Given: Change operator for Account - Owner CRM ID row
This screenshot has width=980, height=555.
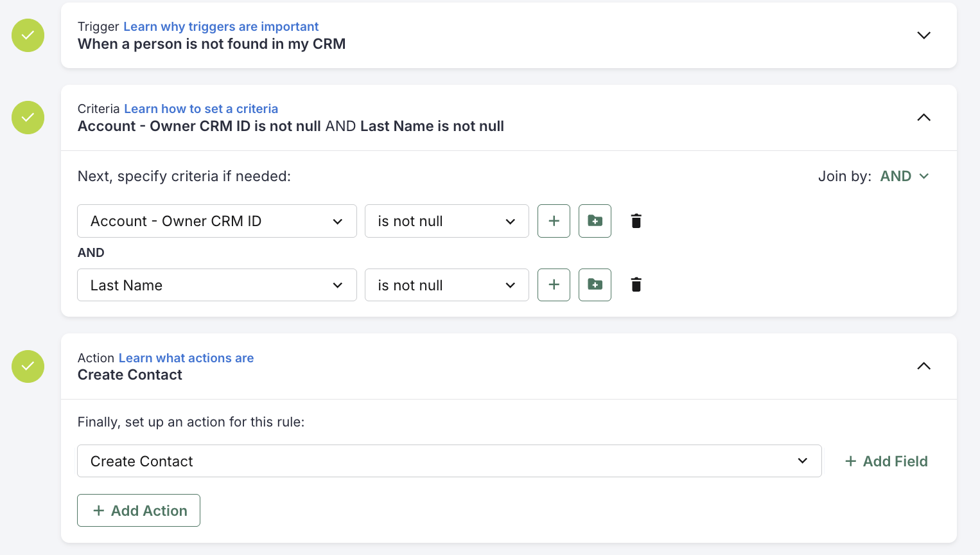Looking at the screenshot, I should pos(447,221).
